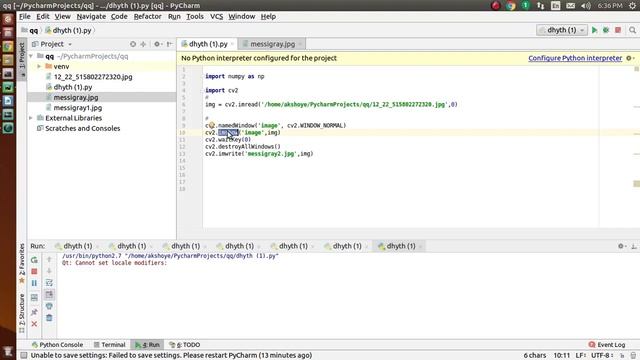
Task: Click the Down the stack trace arrow
Action: (x=49, y=271)
